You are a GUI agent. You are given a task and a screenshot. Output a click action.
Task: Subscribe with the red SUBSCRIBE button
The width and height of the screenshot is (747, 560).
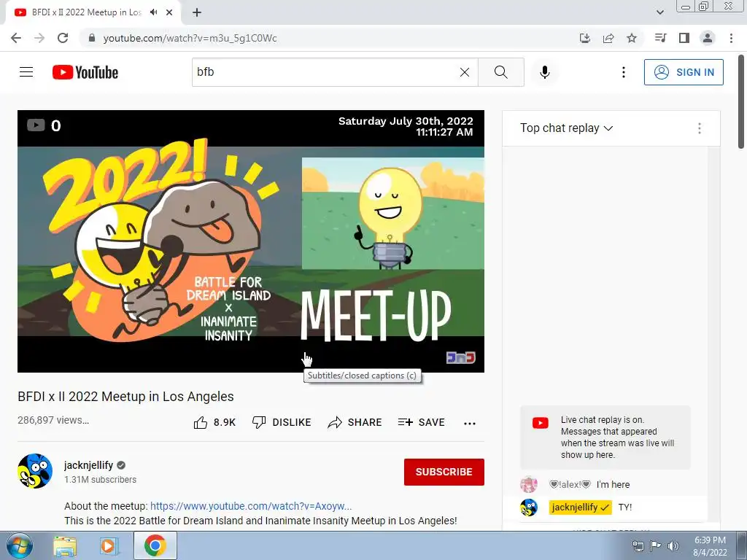click(444, 472)
